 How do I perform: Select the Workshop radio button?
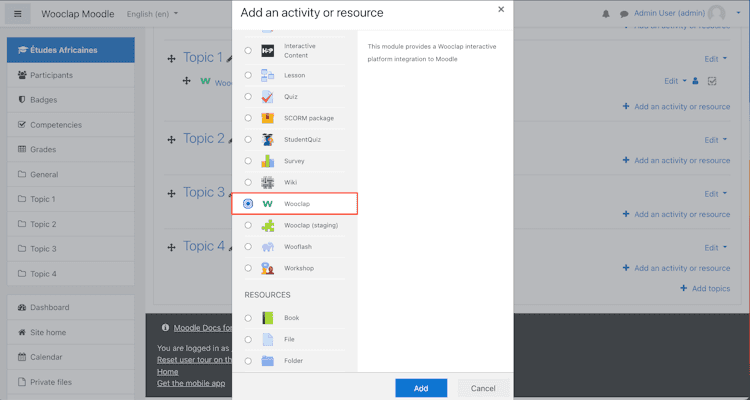click(x=248, y=268)
